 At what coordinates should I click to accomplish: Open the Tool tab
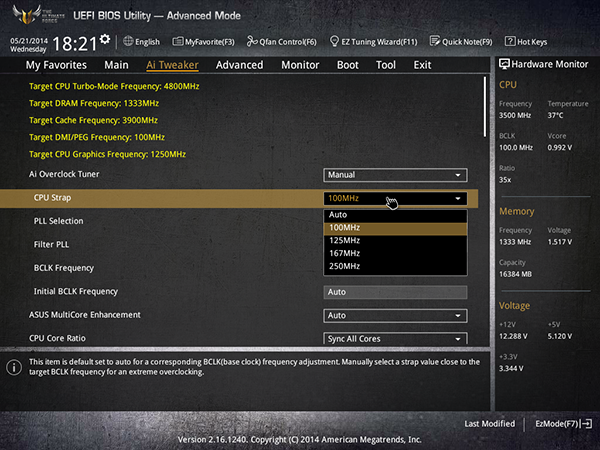[386, 65]
